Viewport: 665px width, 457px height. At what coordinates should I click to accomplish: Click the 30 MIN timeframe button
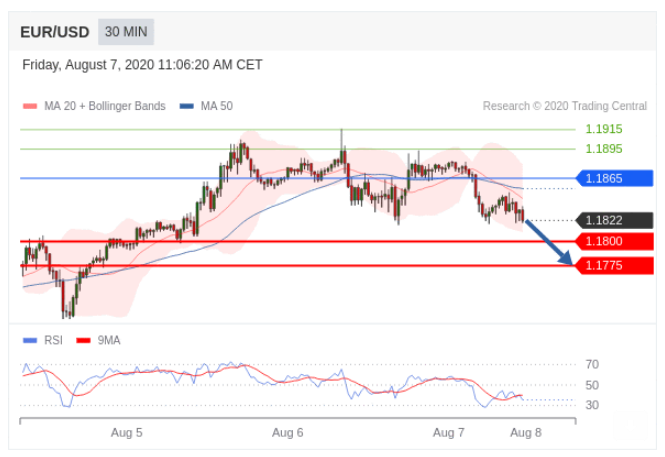pos(126,32)
